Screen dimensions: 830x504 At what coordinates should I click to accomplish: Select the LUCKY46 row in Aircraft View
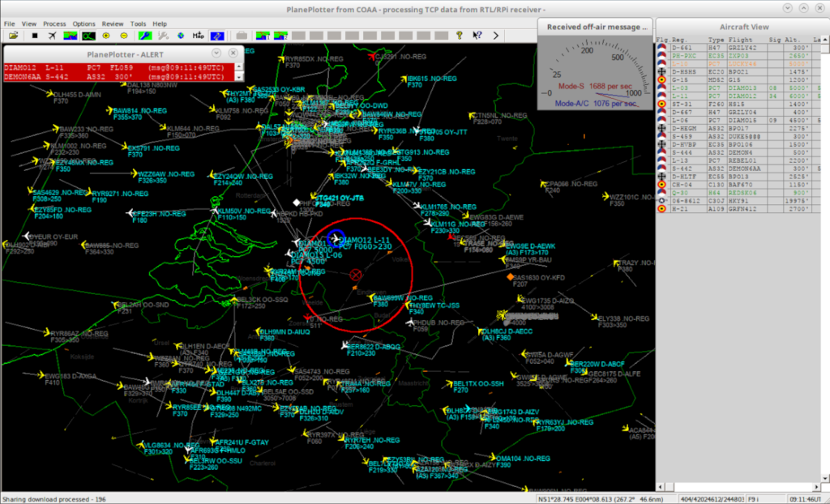tap(742, 64)
